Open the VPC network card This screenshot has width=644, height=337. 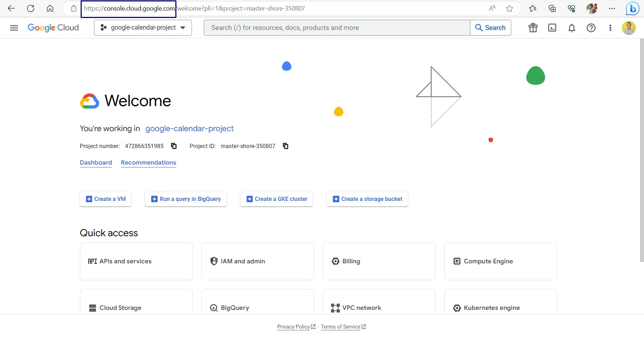tap(379, 302)
